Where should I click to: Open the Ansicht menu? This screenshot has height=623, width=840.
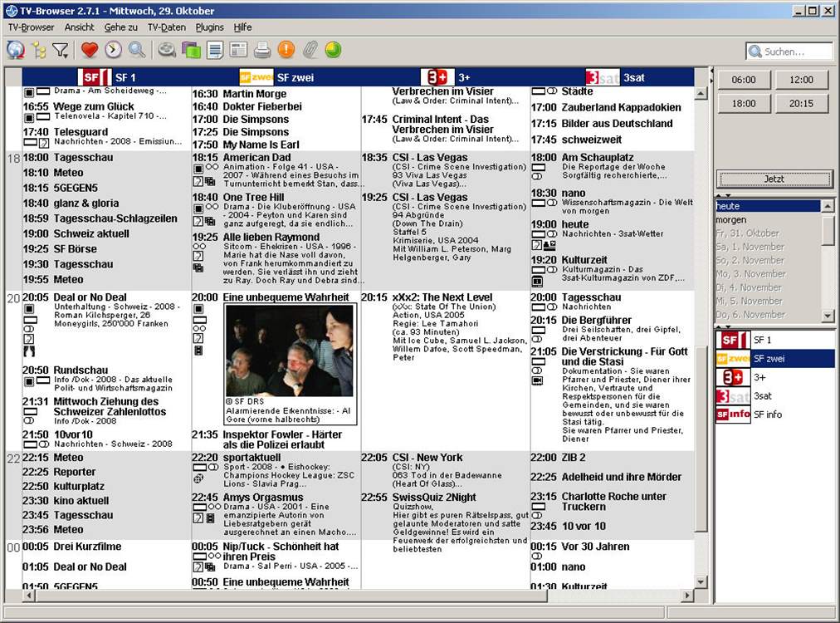tap(80, 27)
